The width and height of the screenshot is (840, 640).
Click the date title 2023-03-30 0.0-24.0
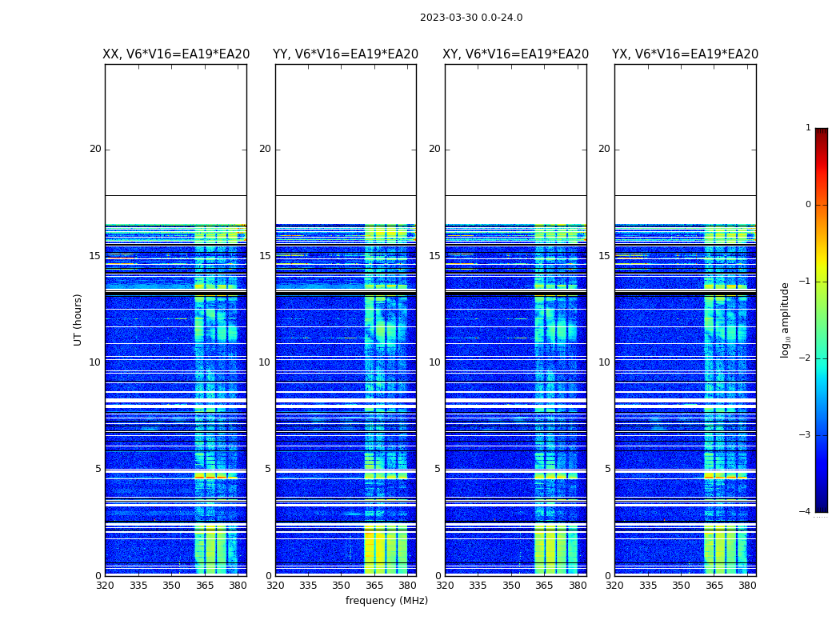471,18
